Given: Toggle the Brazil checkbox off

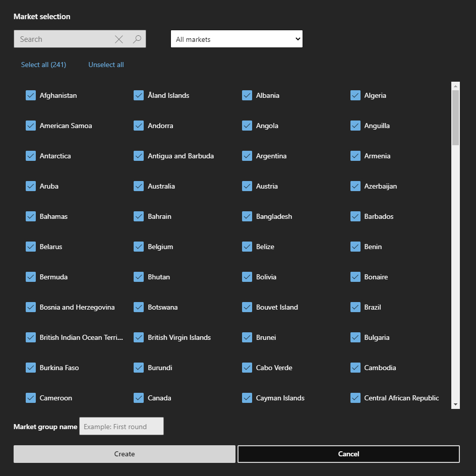Looking at the screenshot, I should pyautogui.click(x=355, y=307).
